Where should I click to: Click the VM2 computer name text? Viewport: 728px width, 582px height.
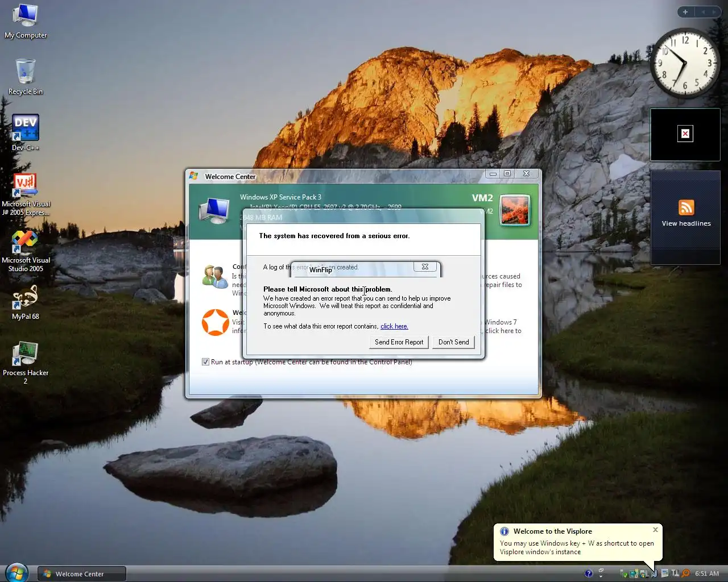pyautogui.click(x=482, y=198)
